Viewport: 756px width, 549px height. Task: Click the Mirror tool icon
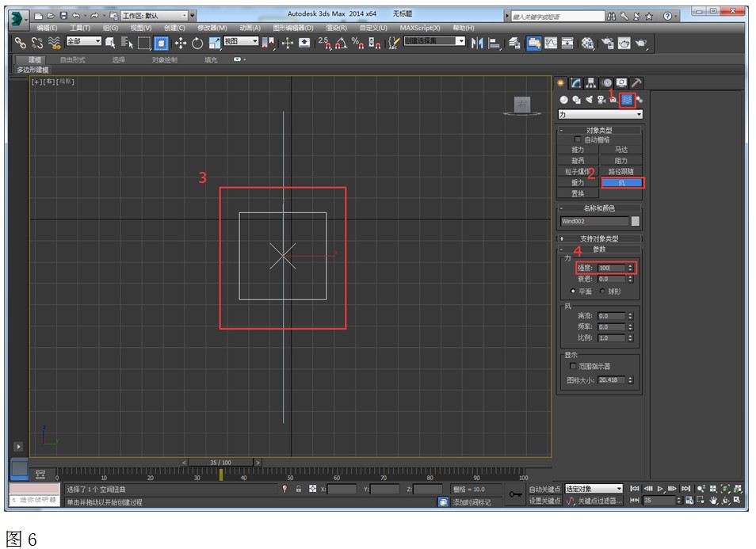point(477,43)
